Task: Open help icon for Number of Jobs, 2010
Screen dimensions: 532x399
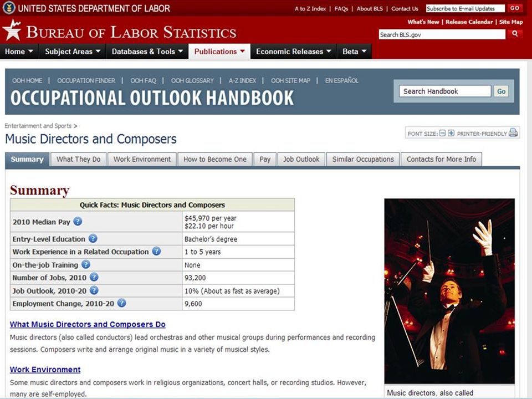Action: 94,277
